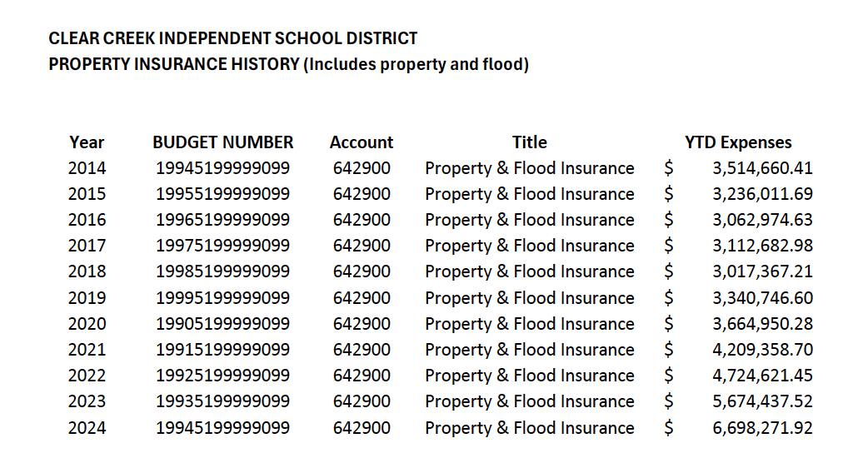Click the Property Insurance History subtitle
This screenshot has height=463, width=868.
pos(288,64)
